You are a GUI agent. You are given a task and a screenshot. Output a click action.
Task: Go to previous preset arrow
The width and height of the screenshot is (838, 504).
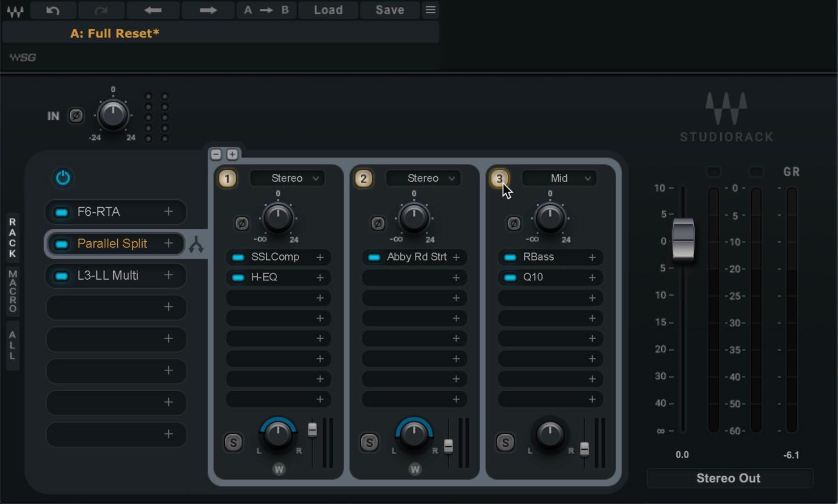(x=153, y=10)
